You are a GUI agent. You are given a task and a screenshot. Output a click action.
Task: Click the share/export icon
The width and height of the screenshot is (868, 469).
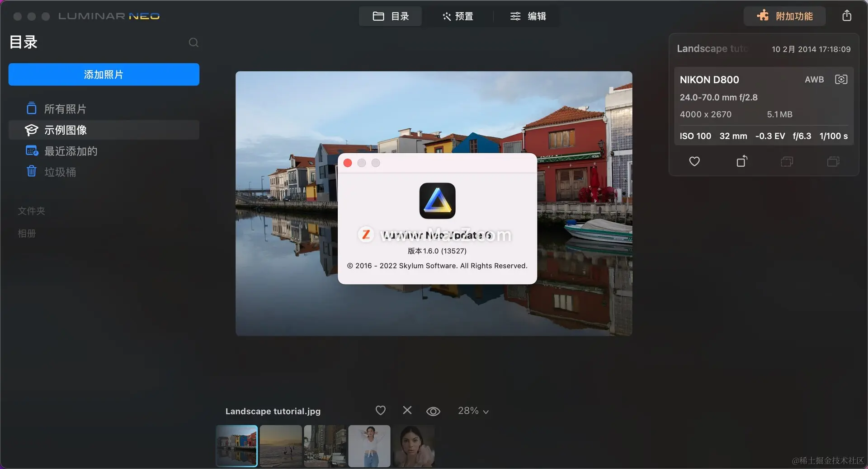click(x=847, y=16)
